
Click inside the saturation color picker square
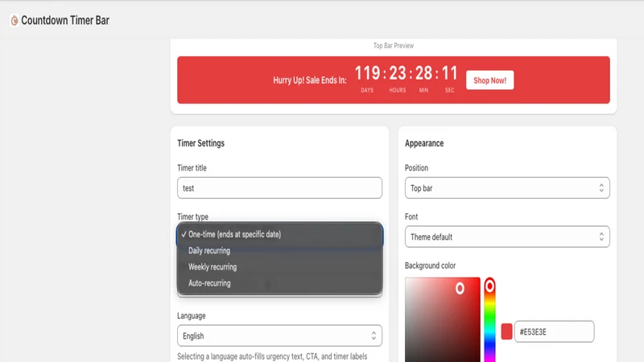442,320
